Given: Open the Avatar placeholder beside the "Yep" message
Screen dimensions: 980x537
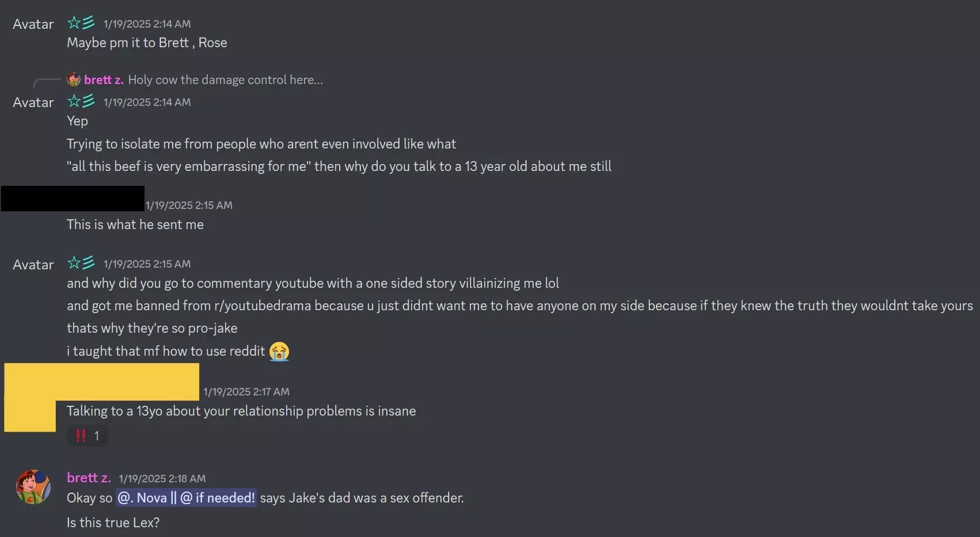Looking at the screenshot, I should coord(33,102).
